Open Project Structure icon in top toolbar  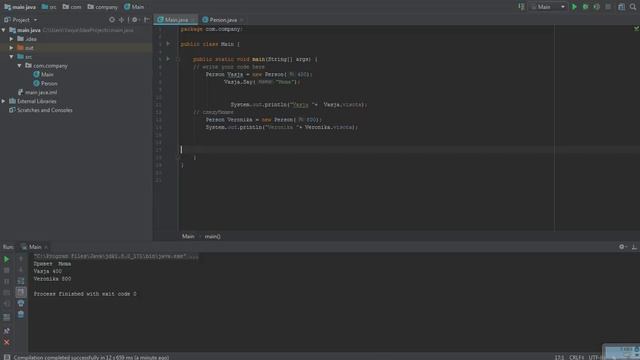621,7
